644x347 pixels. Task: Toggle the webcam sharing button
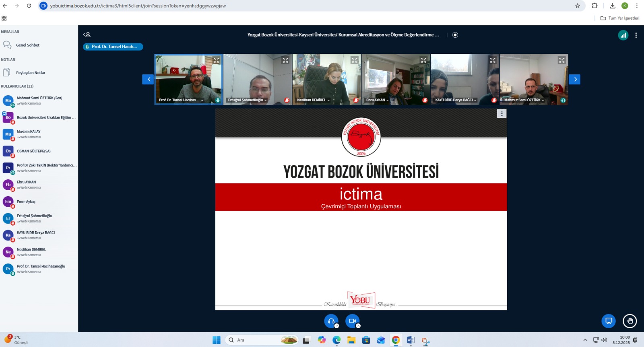[352, 321]
